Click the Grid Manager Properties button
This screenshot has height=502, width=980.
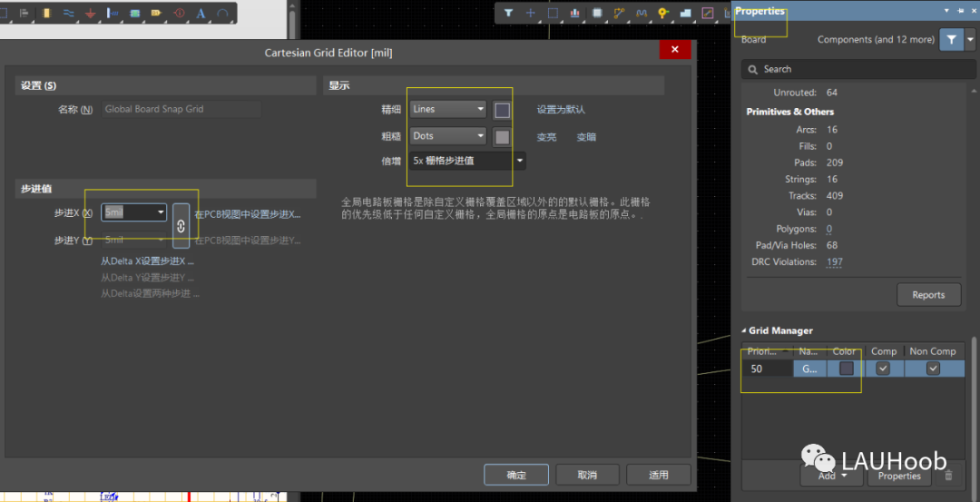[x=899, y=476]
